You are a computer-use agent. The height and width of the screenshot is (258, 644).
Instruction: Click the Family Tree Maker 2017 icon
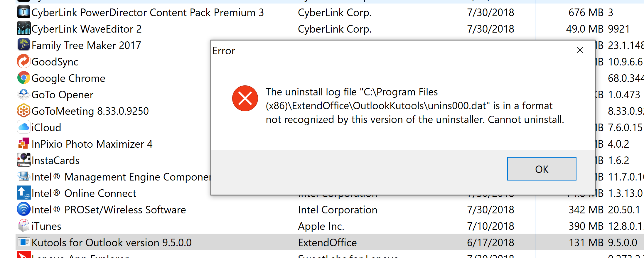[23, 45]
